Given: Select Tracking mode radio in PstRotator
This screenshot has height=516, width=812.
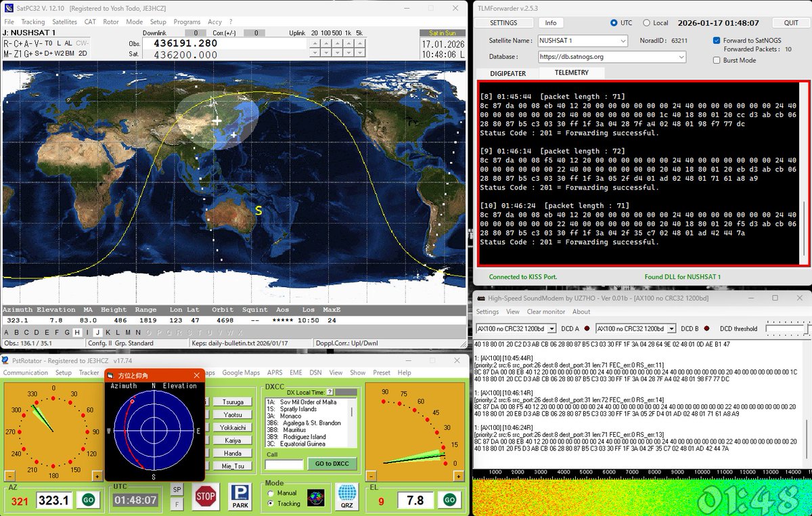Looking at the screenshot, I should click(x=271, y=504).
